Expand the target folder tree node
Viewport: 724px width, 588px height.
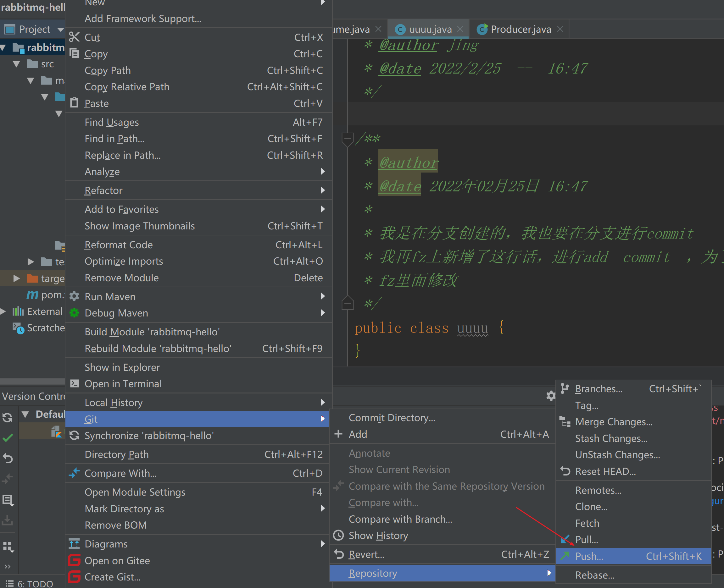16,278
